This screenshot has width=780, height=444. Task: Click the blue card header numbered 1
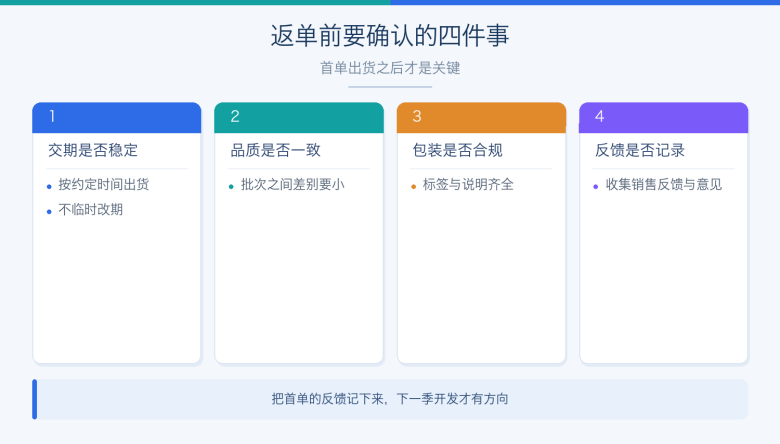click(x=116, y=117)
